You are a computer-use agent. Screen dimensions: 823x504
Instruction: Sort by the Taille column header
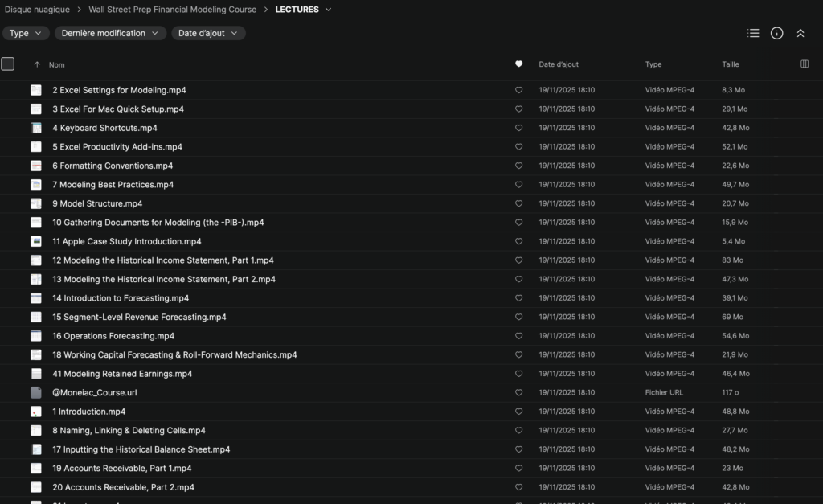(731, 64)
